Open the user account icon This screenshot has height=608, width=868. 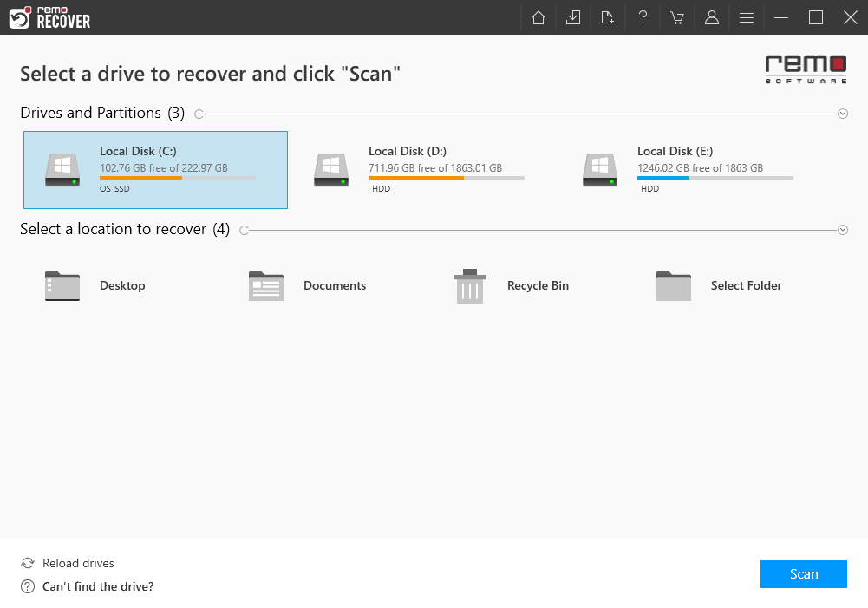click(711, 17)
